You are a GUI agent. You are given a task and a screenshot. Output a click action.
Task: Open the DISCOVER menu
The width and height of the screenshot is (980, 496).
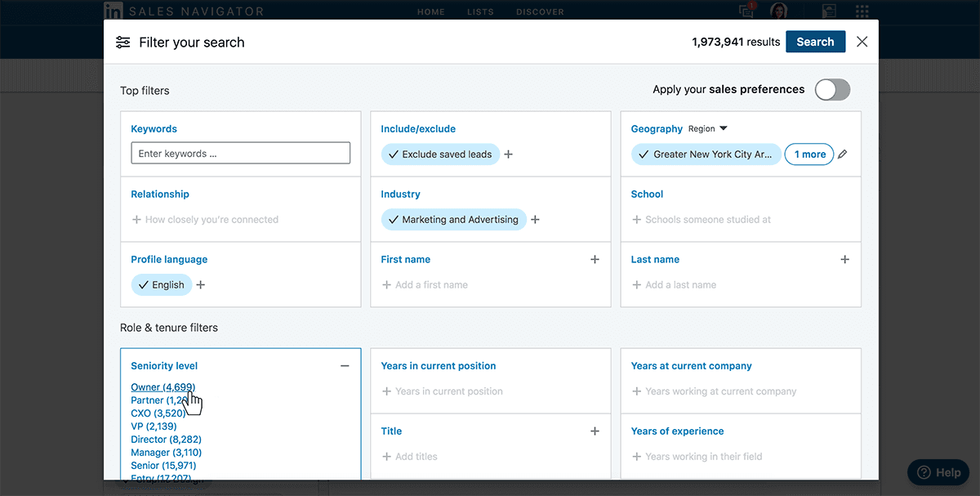(x=540, y=12)
